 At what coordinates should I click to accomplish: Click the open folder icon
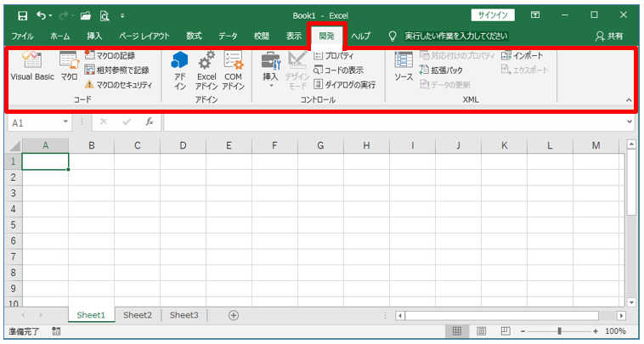86,15
